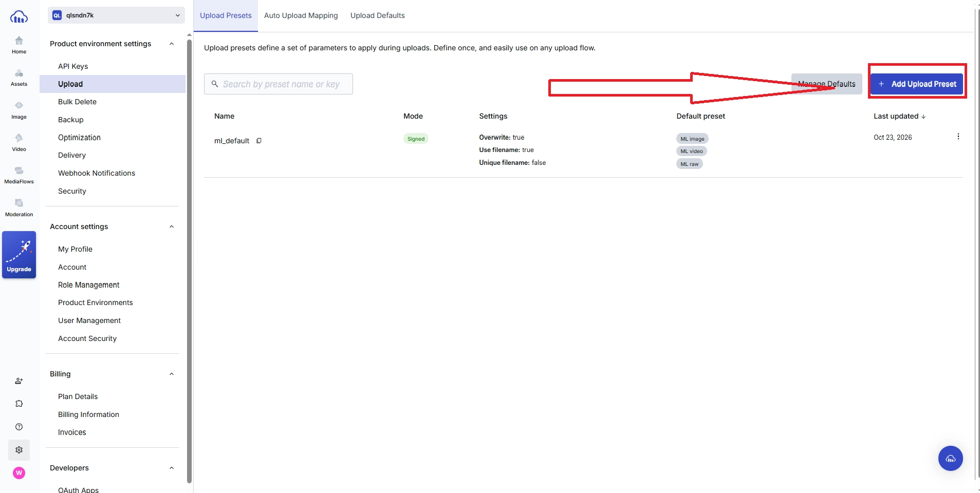
Task: Open the qlsndn7k environment dropdown
Action: [x=117, y=15]
